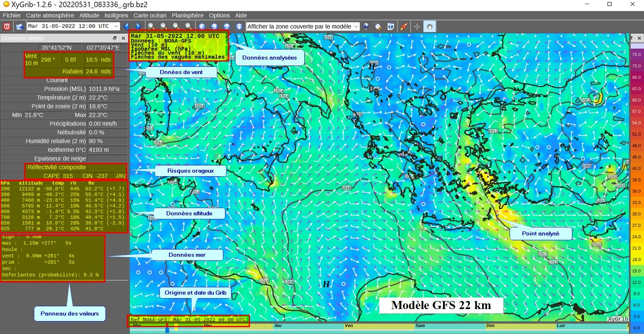
Task: Click the Ref NOAA-GFS date text
Action: (188, 320)
